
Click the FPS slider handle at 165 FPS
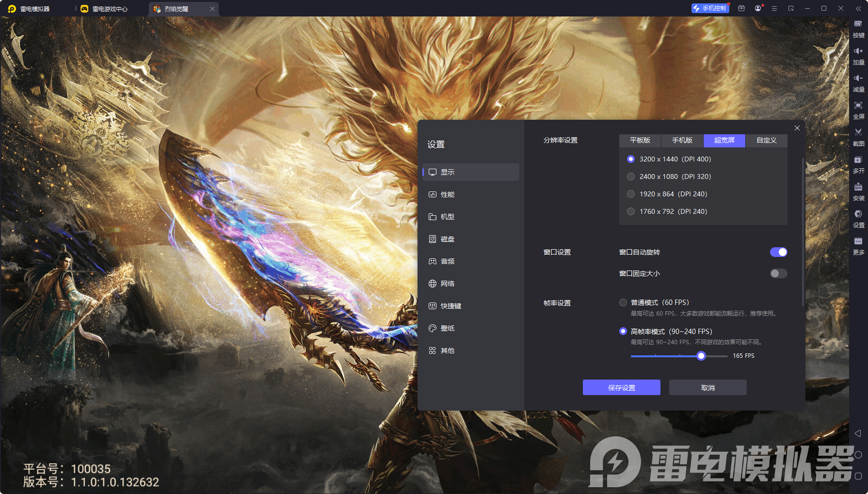tap(701, 356)
